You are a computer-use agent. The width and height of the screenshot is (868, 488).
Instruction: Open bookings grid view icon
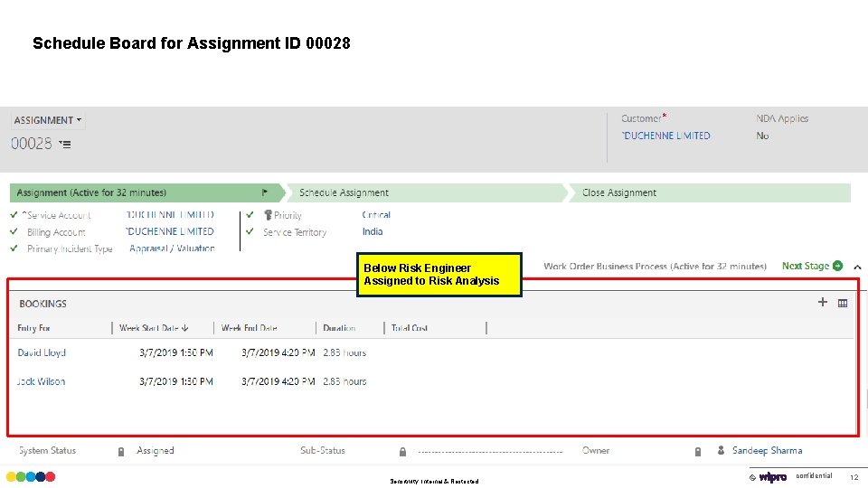point(843,304)
